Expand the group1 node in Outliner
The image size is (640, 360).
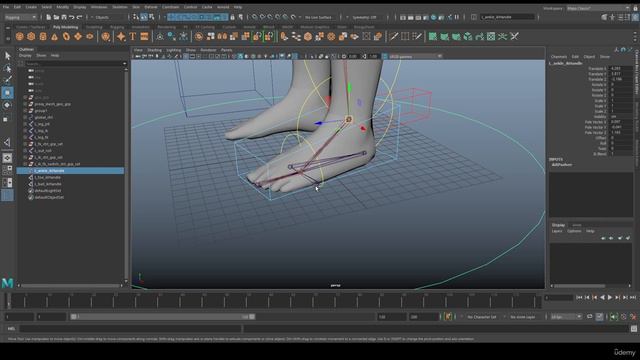25,111
